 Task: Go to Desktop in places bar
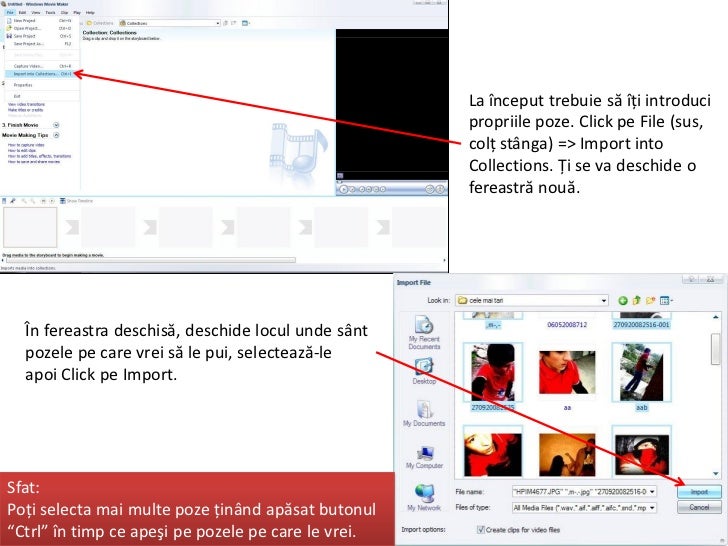(x=424, y=371)
